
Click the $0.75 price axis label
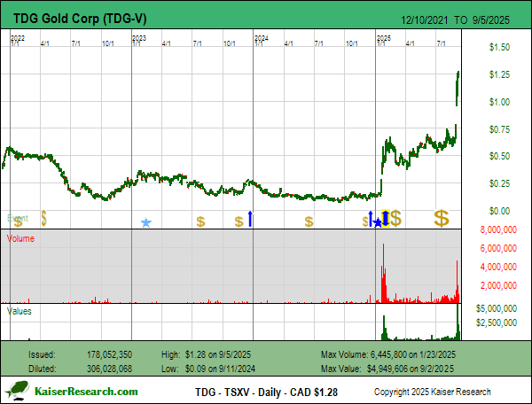point(499,129)
